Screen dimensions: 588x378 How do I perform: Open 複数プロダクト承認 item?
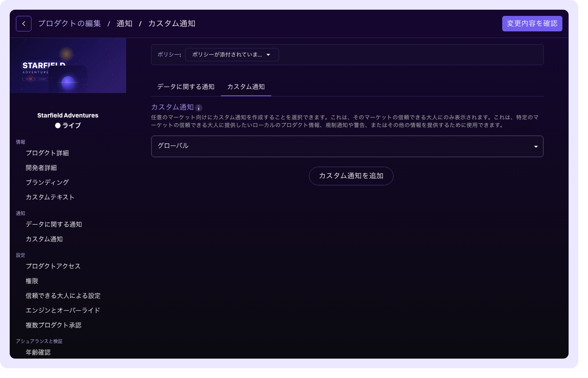tap(54, 325)
